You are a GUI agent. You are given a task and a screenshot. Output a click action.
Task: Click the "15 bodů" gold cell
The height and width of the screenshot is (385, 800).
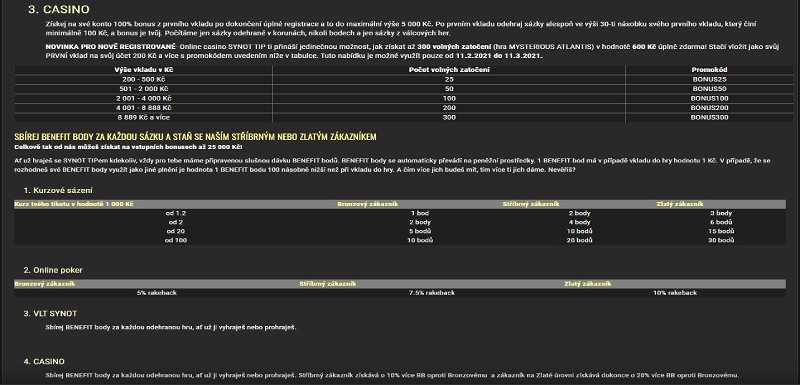point(721,232)
